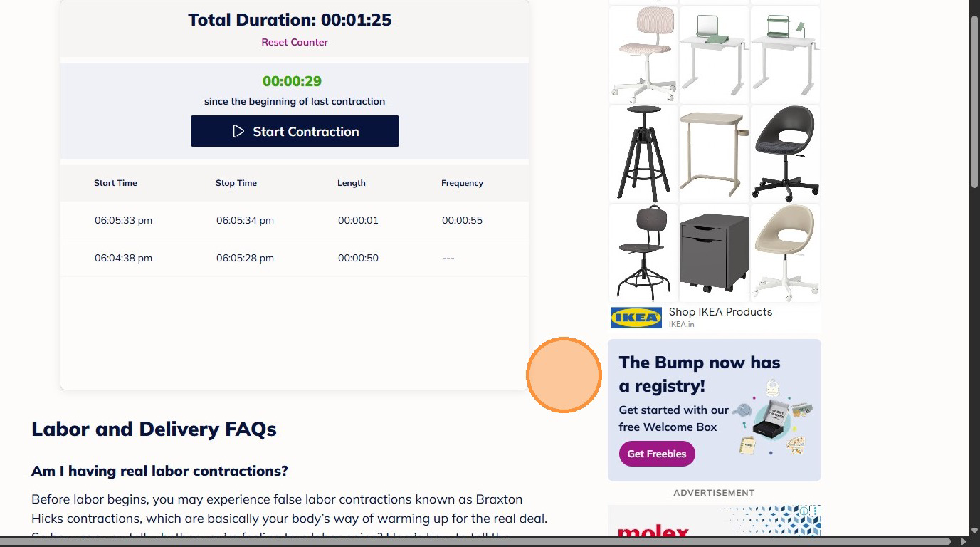The width and height of the screenshot is (980, 547).
Task: Click the right arrow of horizontal scrollbar
Action: tap(963, 542)
